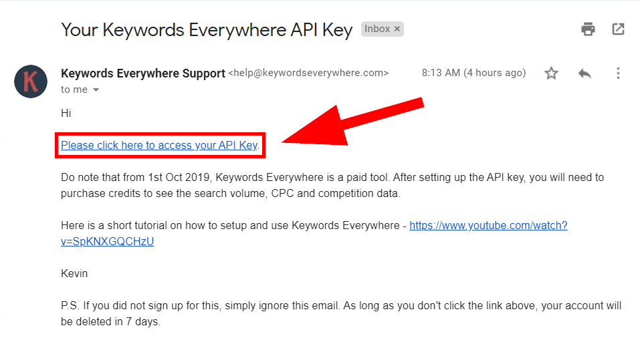Click the 'Hi' greeting line
644x346 pixels.
click(66, 114)
